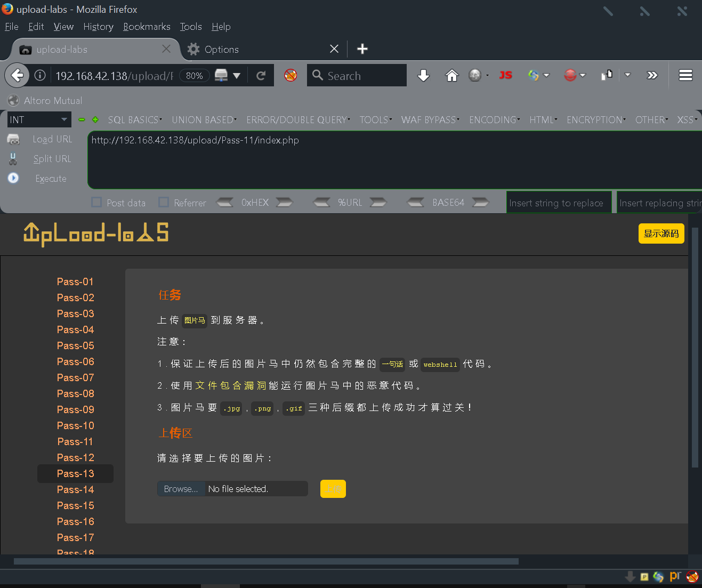The width and height of the screenshot is (702, 588).
Task: Enable the Post data checkbox
Action: click(x=96, y=203)
